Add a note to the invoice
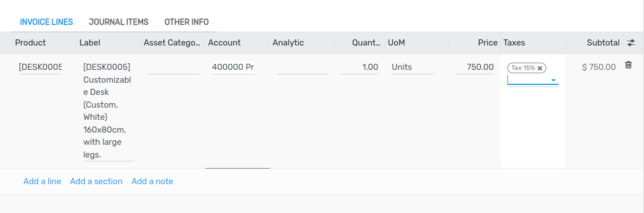This screenshot has width=644, height=213. [152, 181]
